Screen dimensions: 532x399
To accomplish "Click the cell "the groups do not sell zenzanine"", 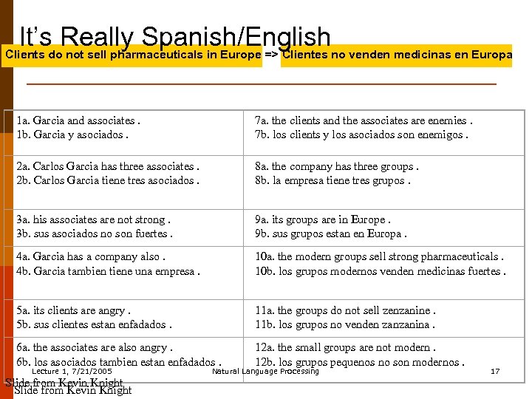I will (x=345, y=317).
